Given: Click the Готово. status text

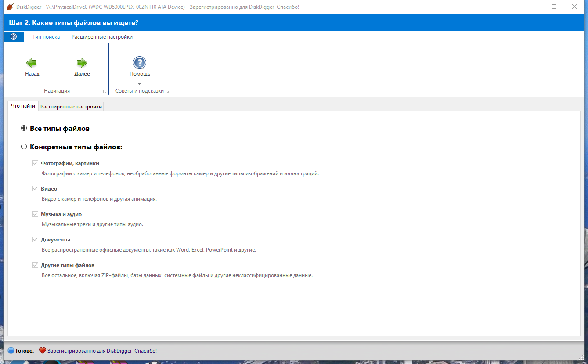Looking at the screenshot, I should coord(25,351).
